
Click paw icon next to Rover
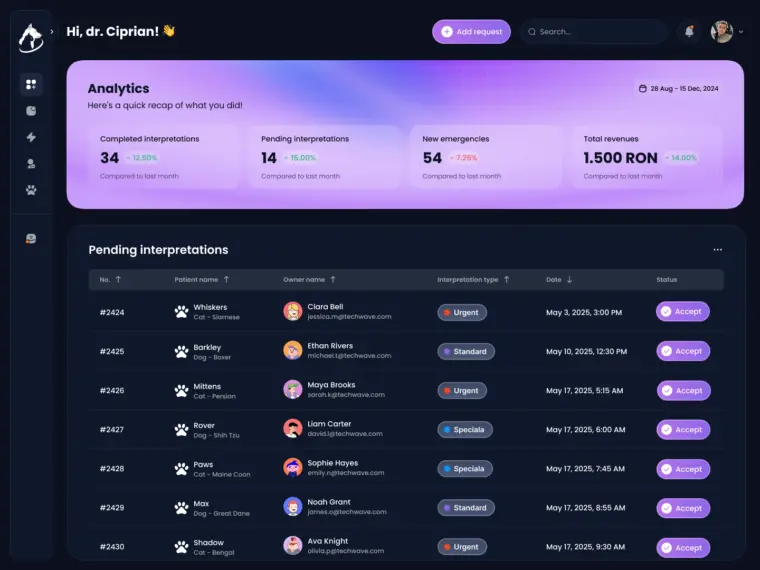[181, 429]
